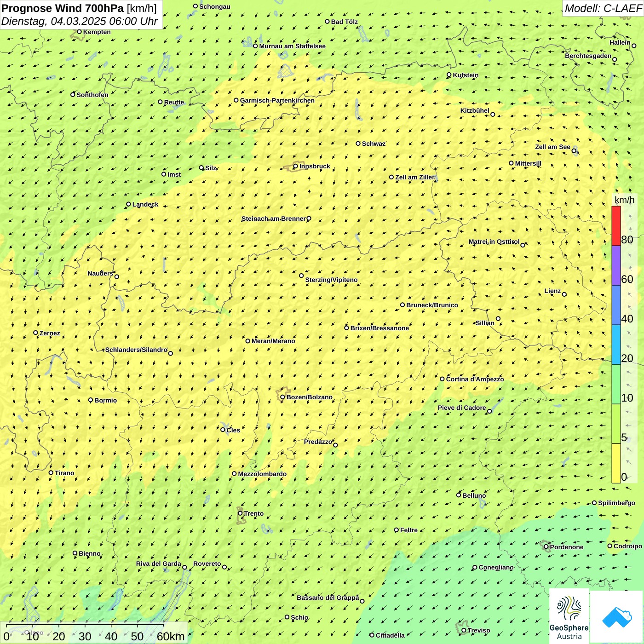This screenshot has height=644, width=644.
Task: Click the Landeck location marker
Action: [x=128, y=204]
